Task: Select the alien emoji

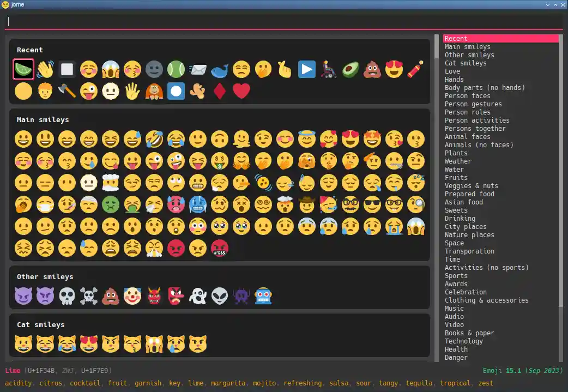Action: tap(220, 296)
